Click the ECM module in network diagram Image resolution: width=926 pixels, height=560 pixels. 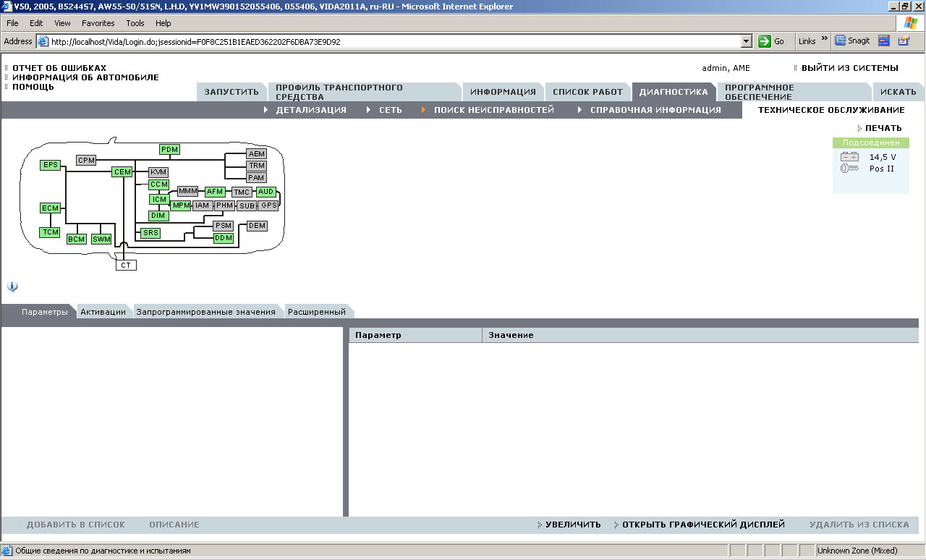50,208
